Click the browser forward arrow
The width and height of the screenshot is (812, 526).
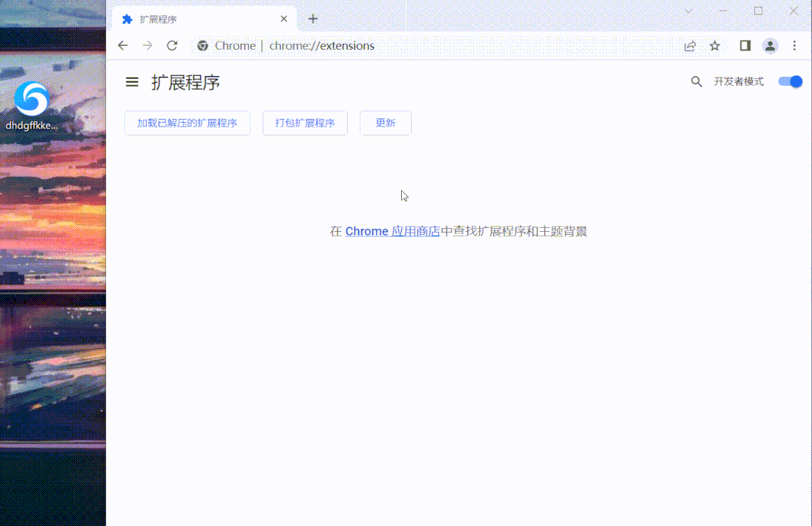(x=147, y=46)
